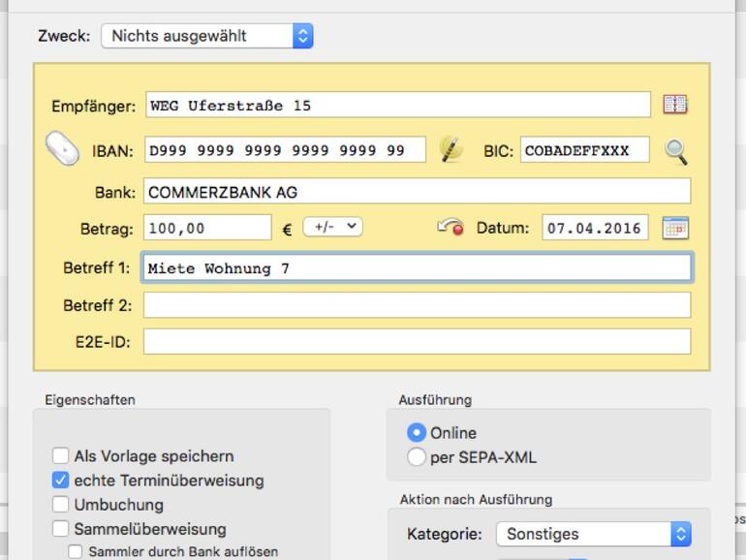Click the Empfänger input field
The height and width of the screenshot is (560, 746).
[398, 105]
